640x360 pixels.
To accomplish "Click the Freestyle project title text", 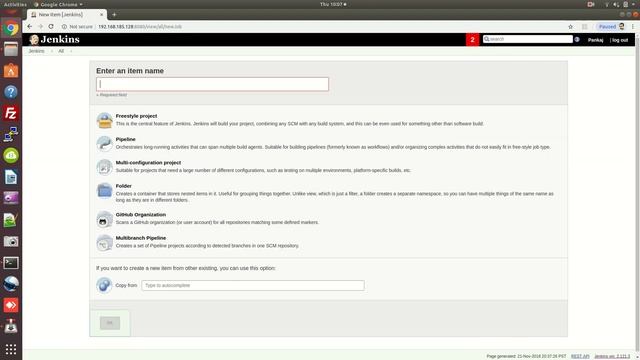I will coord(136,116).
